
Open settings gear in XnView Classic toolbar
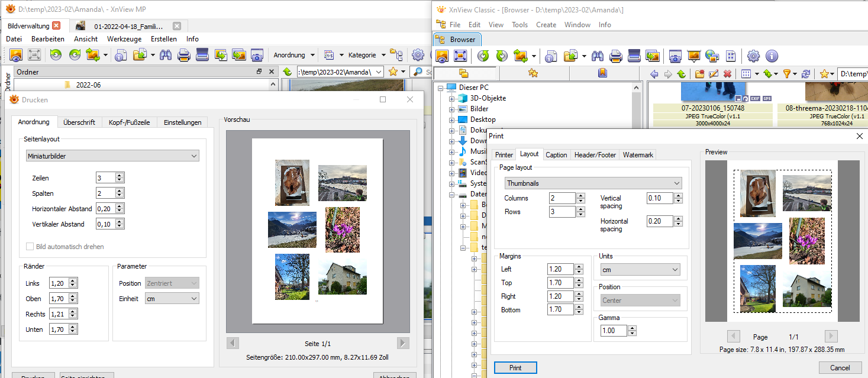[753, 56]
